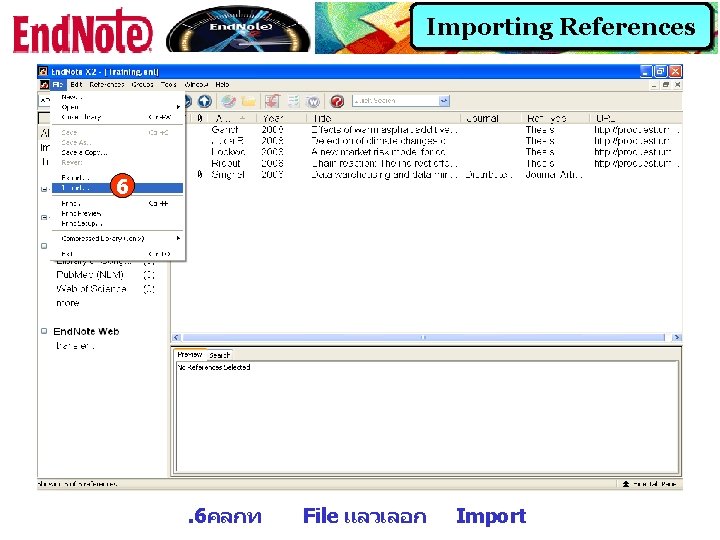Image resolution: width=720 pixels, height=540 pixels.
Task: Sort by the URL column header
Action: [x=636, y=118]
